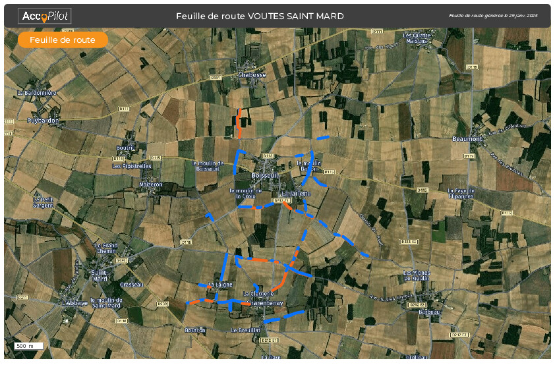
Task: Click the Puybardon label
Action: pyautogui.click(x=43, y=121)
